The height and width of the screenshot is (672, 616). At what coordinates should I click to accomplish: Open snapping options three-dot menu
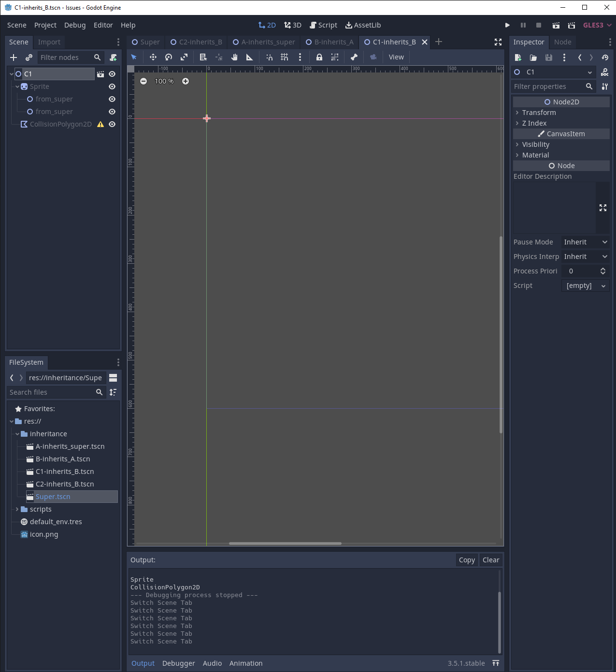coord(300,57)
